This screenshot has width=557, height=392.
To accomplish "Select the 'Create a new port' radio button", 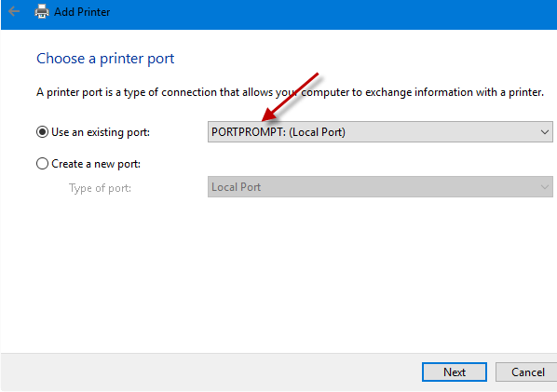I will [42, 164].
